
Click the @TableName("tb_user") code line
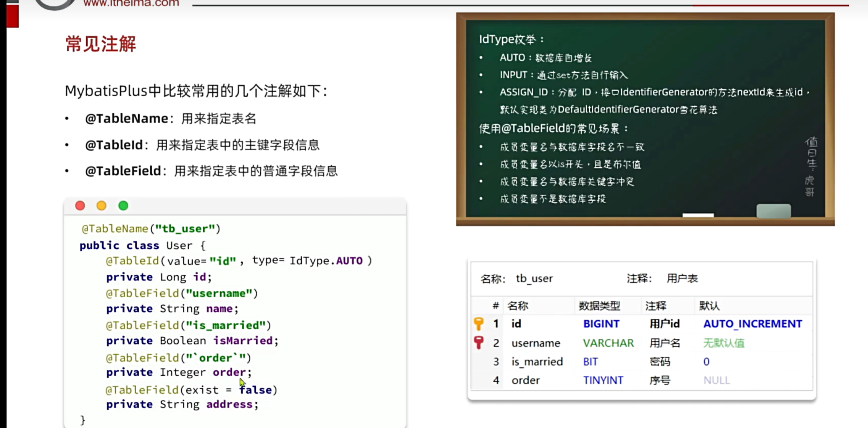(x=151, y=229)
